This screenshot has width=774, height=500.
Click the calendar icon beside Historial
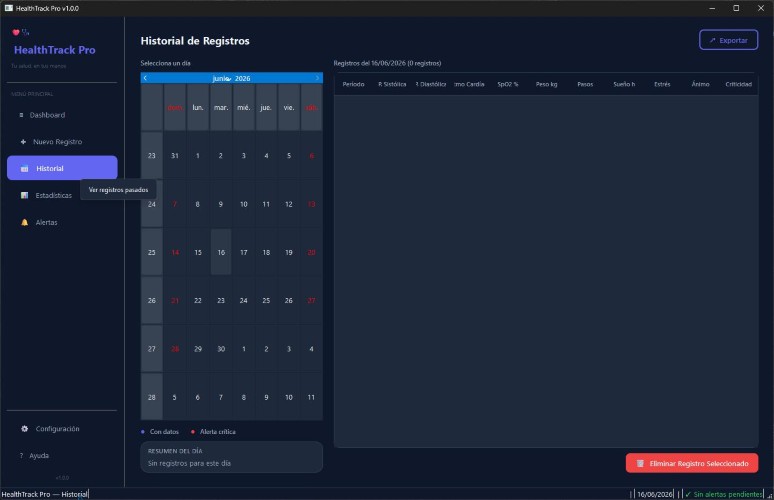(x=24, y=168)
